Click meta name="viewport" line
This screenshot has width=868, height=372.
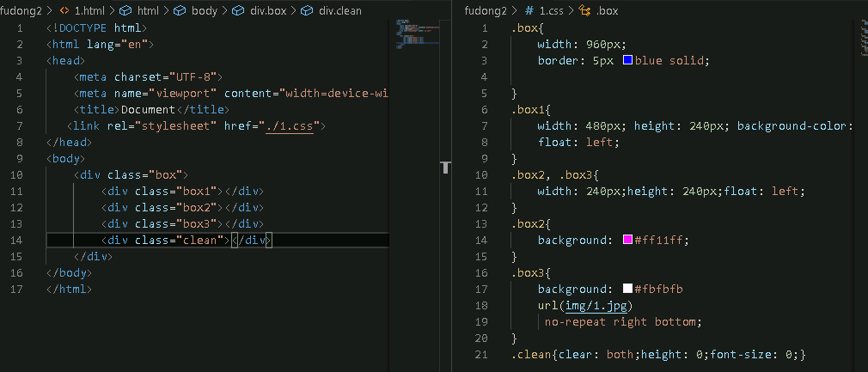pos(231,94)
